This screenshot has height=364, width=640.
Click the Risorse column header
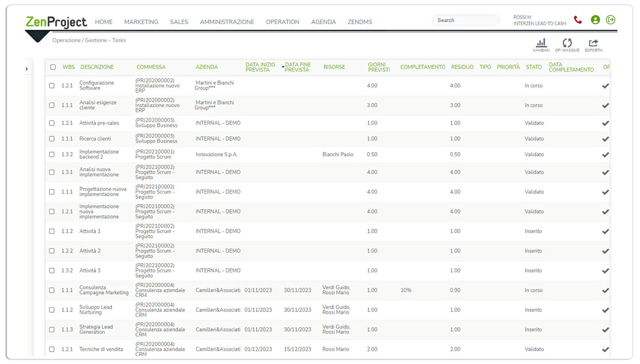click(334, 67)
